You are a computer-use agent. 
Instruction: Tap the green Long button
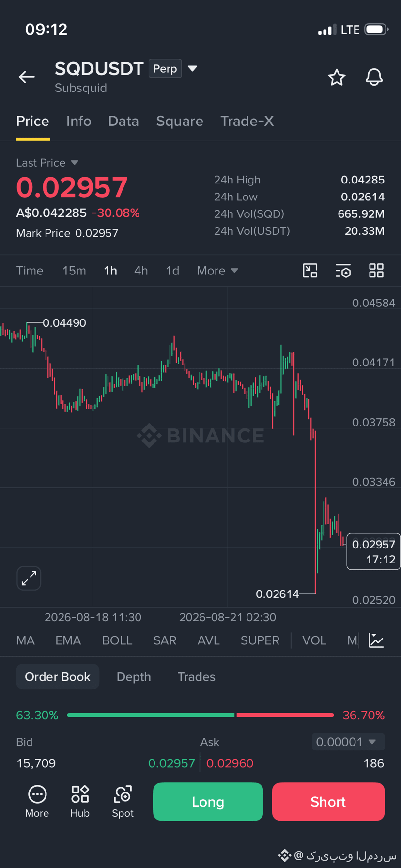tap(208, 802)
